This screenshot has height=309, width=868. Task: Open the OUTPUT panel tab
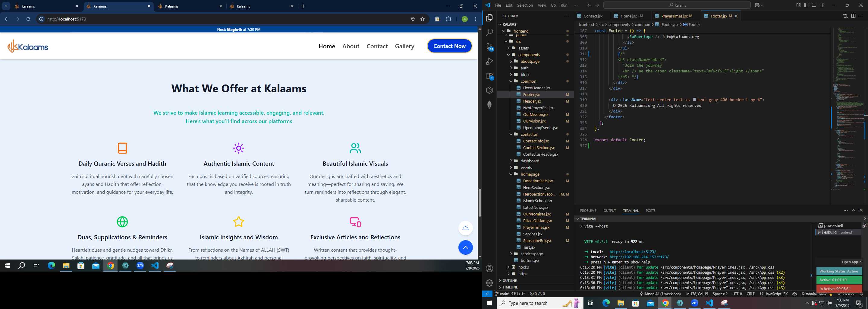click(x=609, y=211)
